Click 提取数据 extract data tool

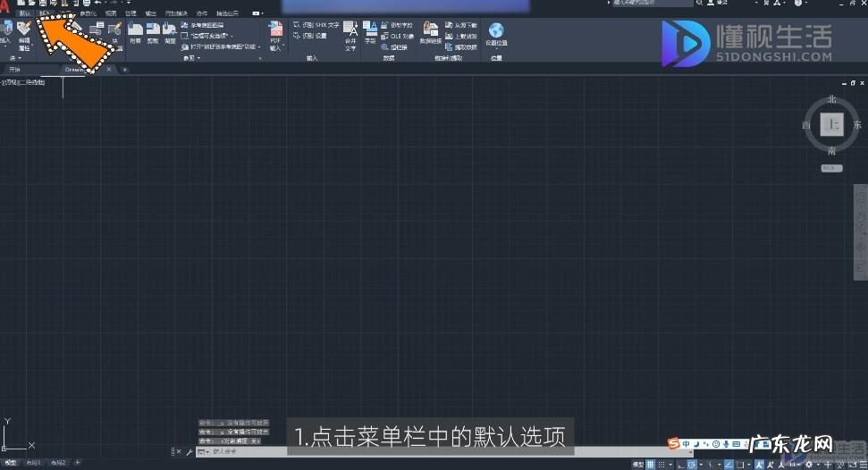[461, 47]
